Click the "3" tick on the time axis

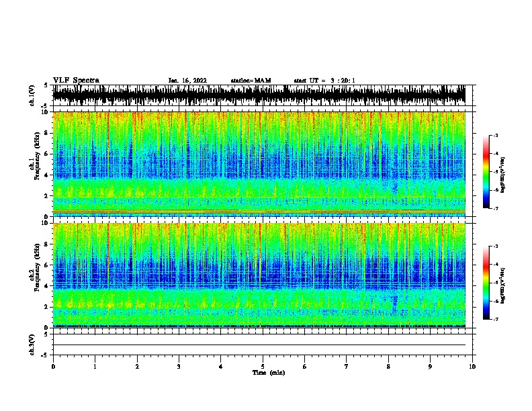(179, 367)
